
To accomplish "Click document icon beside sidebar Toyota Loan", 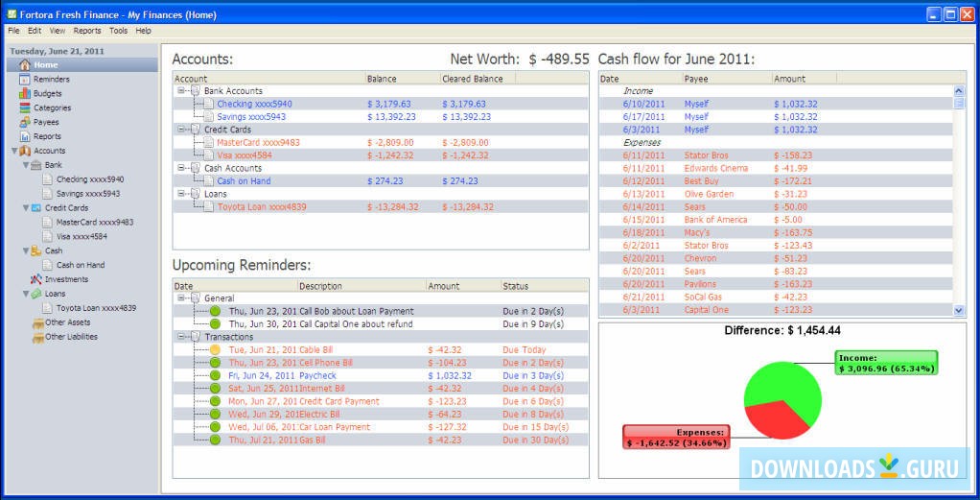I will (48, 308).
